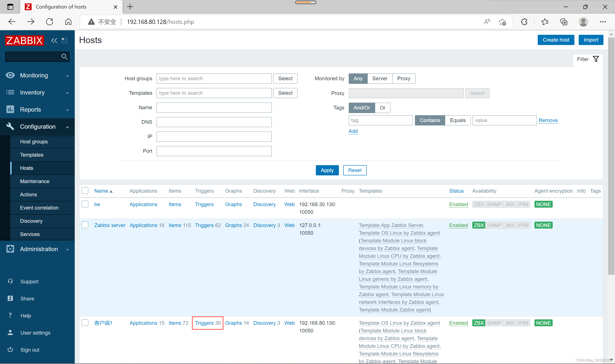Open Maintenance in Configuration submenu
The height and width of the screenshot is (364, 615).
click(35, 181)
